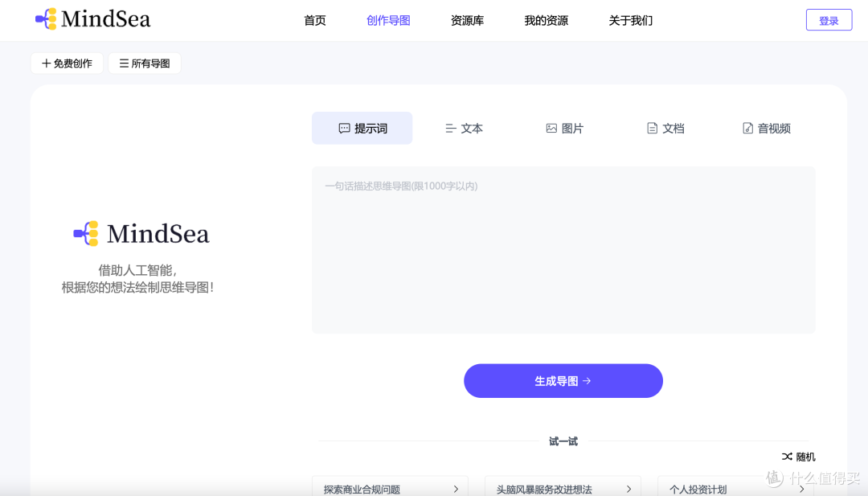Click the MindSea logo in the header
Viewport: 868px width, 496px height.
tap(92, 19)
